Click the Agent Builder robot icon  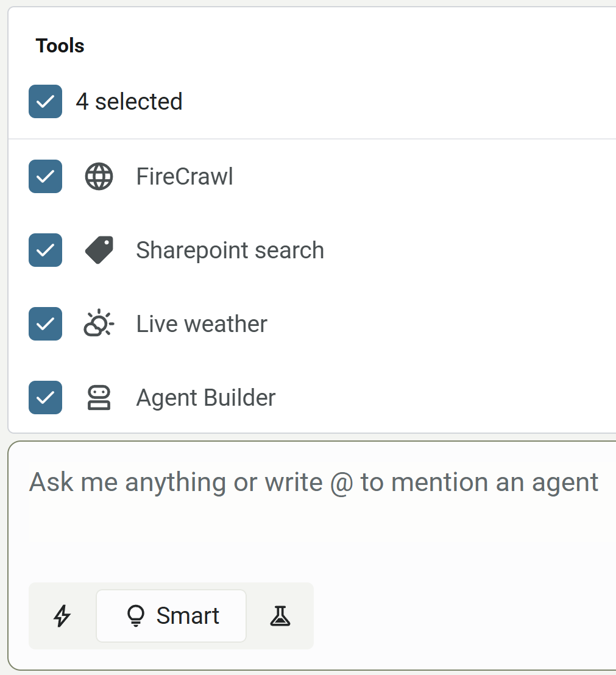[99, 398]
